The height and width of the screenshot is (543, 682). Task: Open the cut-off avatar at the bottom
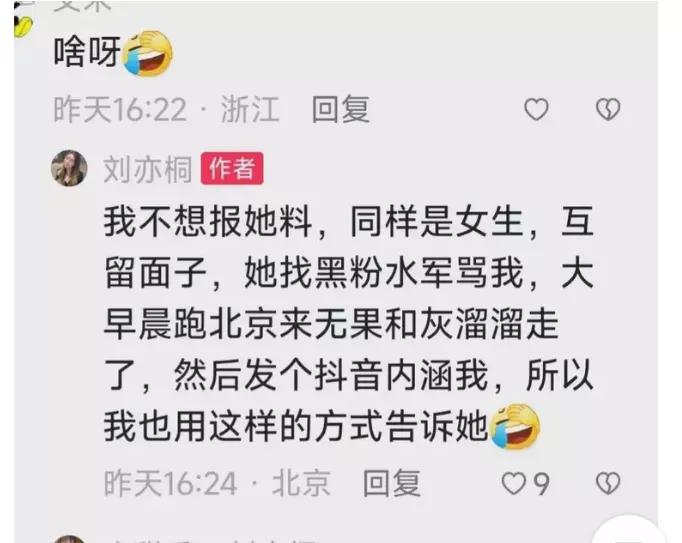point(69,539)
